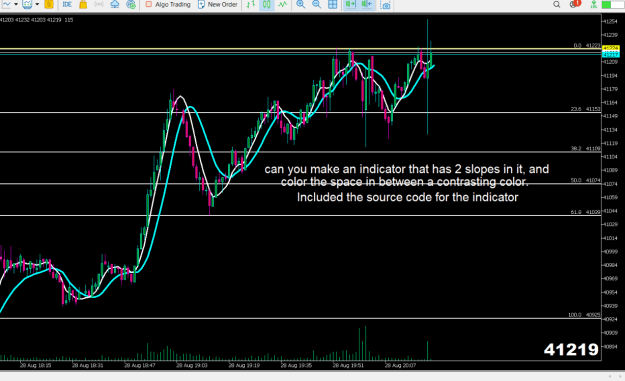Image resolution: width=625 pixels, height=381 pixels.
Task: Click the '28 Aug 18:15' time axis label
Action: point(35,365)
